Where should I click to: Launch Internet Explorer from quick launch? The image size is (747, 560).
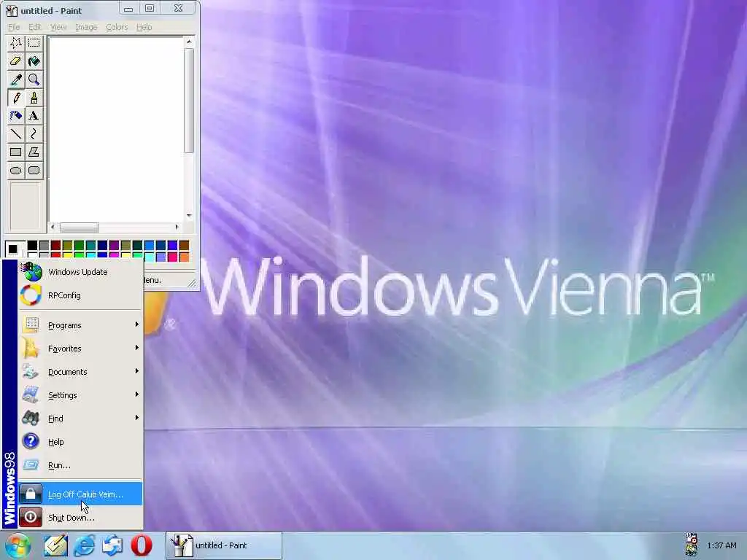point(85,545)
